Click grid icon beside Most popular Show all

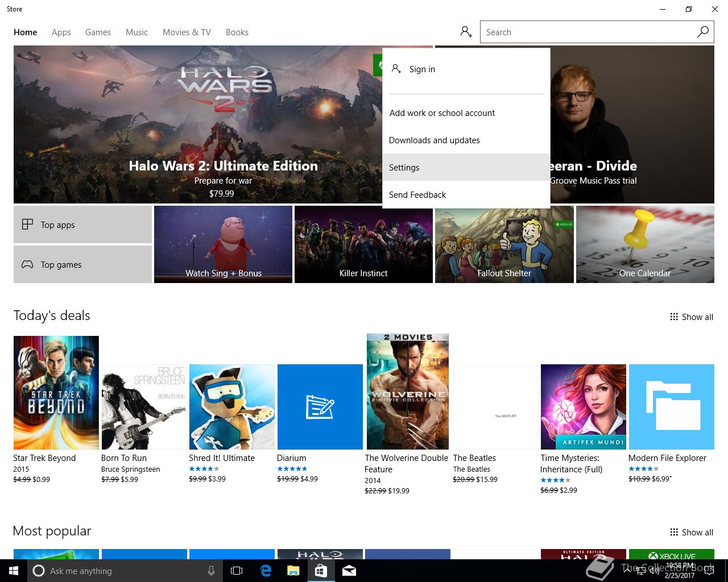674,532
